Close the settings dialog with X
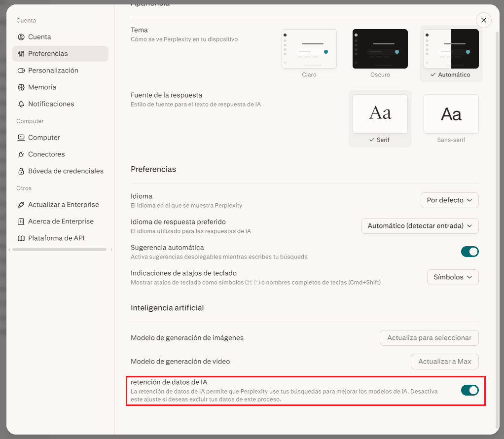This screenshot has height=439, width=504. click(x=483, y=20)
